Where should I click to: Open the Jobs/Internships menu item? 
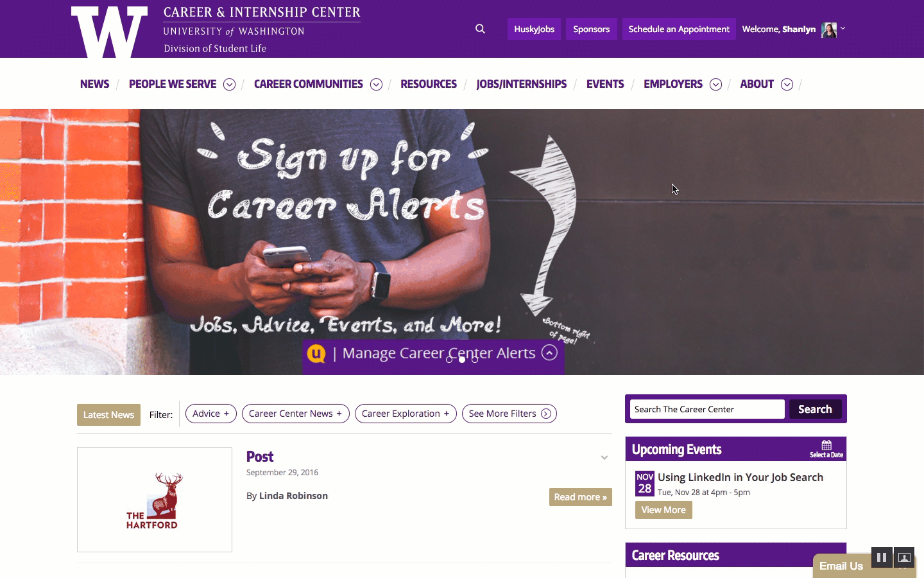coord(522,84)
